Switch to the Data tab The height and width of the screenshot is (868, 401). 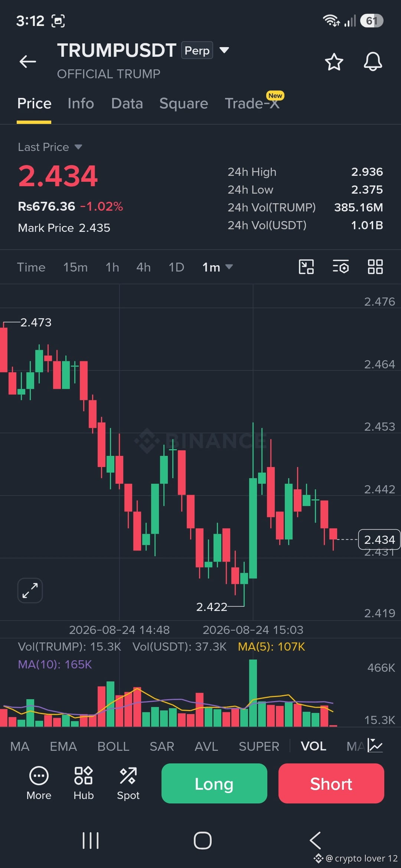click(x=127, y=103)
